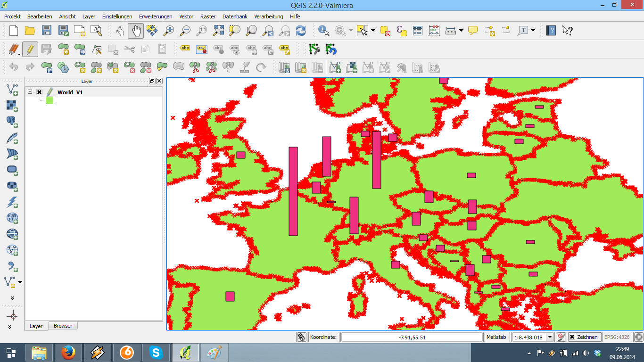Toggle World_V1 layer visibility checkbox

pyautogui.click(x=39, y=92)
